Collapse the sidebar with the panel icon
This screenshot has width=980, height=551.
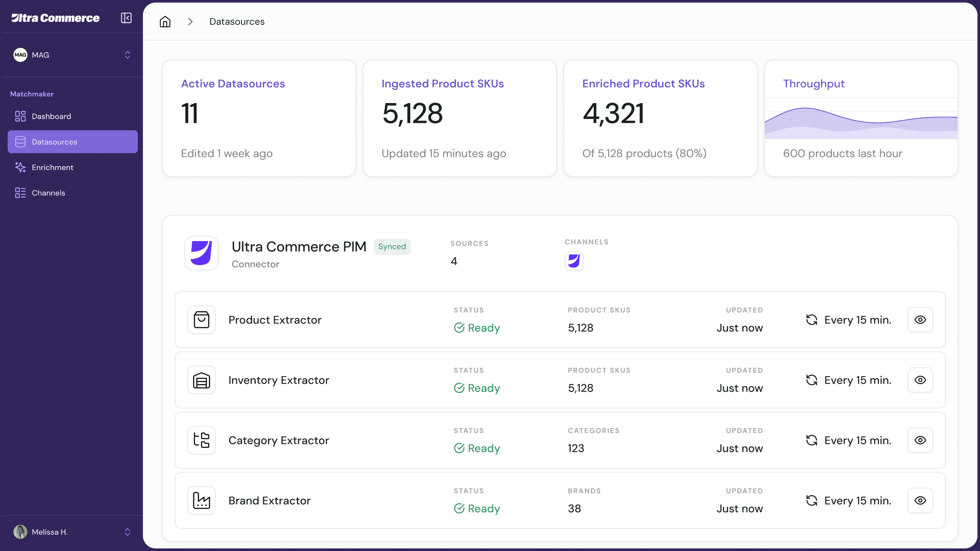click(x=126, y=18)
